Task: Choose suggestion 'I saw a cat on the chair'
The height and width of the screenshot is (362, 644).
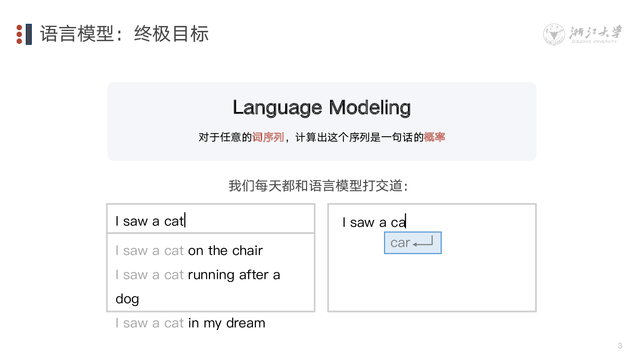Action: (x=189, y=251)
